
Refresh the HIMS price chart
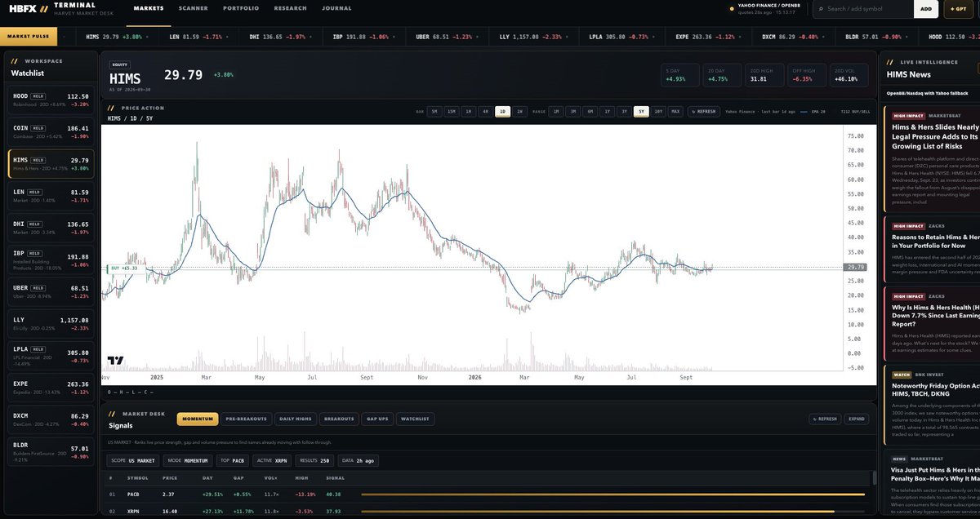(704, 111)
